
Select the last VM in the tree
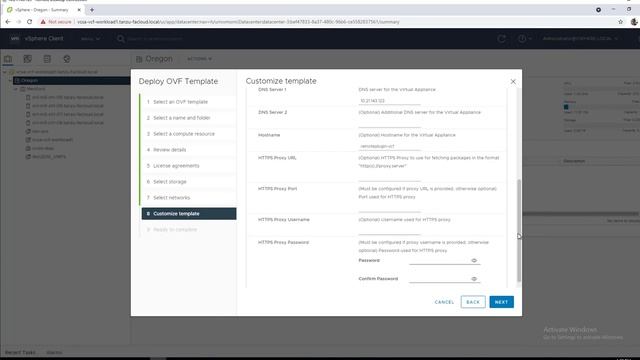point(49,157)
